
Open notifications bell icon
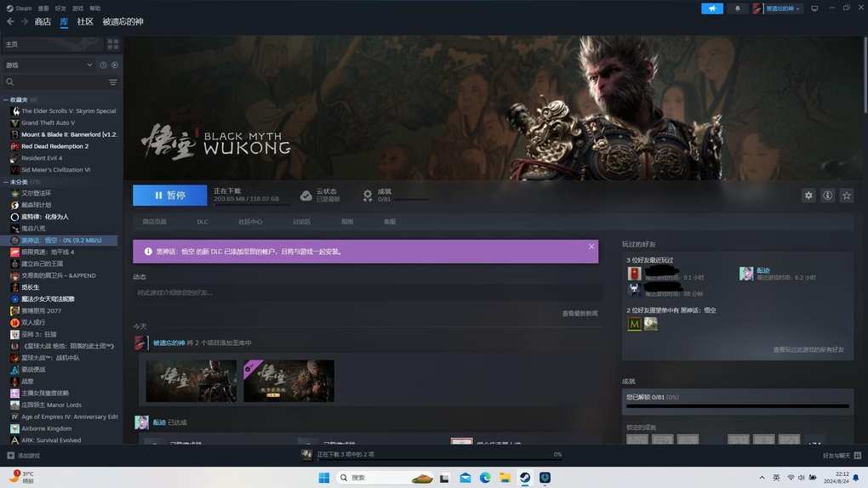737,9
